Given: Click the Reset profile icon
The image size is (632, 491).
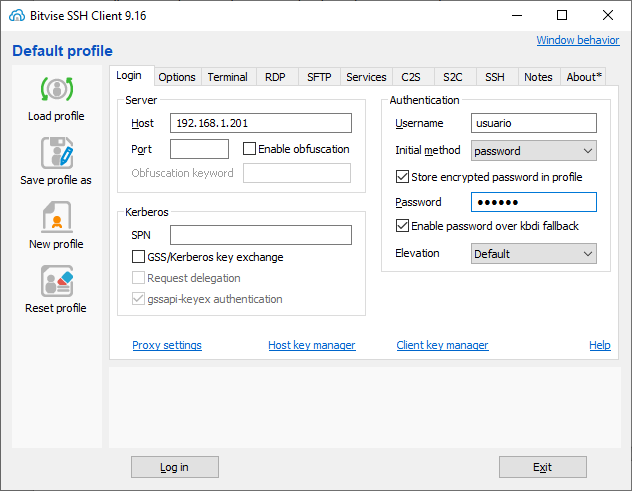Looking at the screenshot, I should click(x=56, y=281).
